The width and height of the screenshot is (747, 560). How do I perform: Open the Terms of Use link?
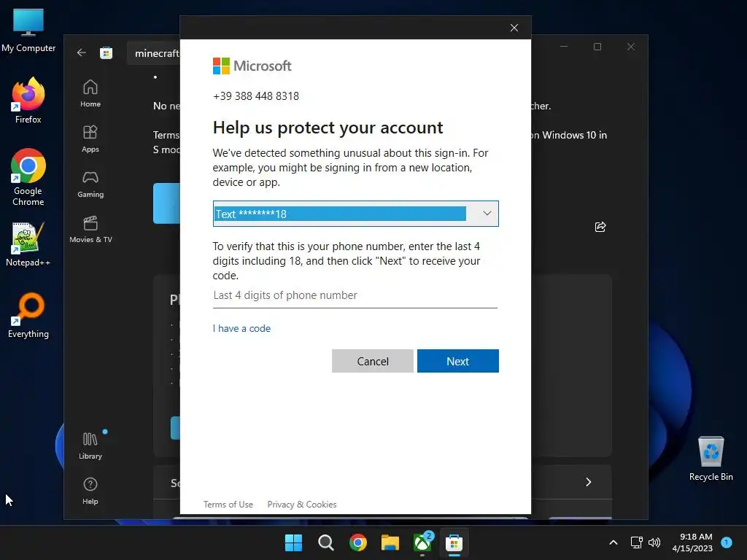tap(228, 505)
